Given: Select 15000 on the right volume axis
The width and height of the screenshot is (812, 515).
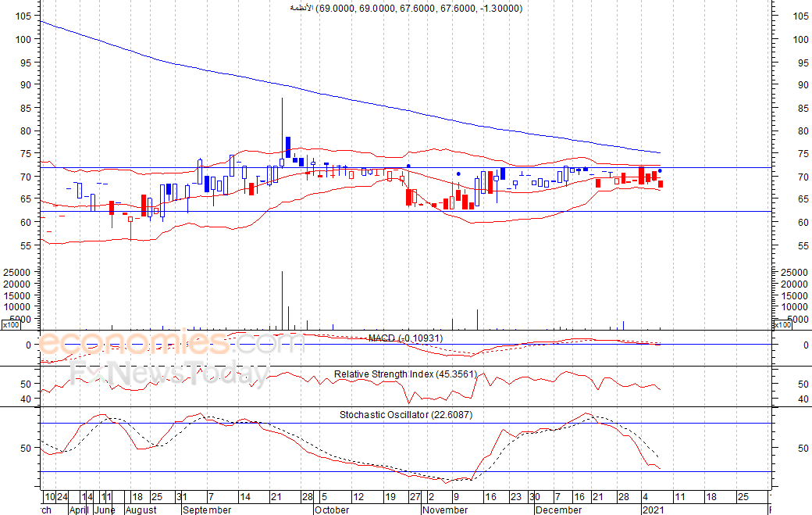Looking at the screenshot, I should [794, 296].
